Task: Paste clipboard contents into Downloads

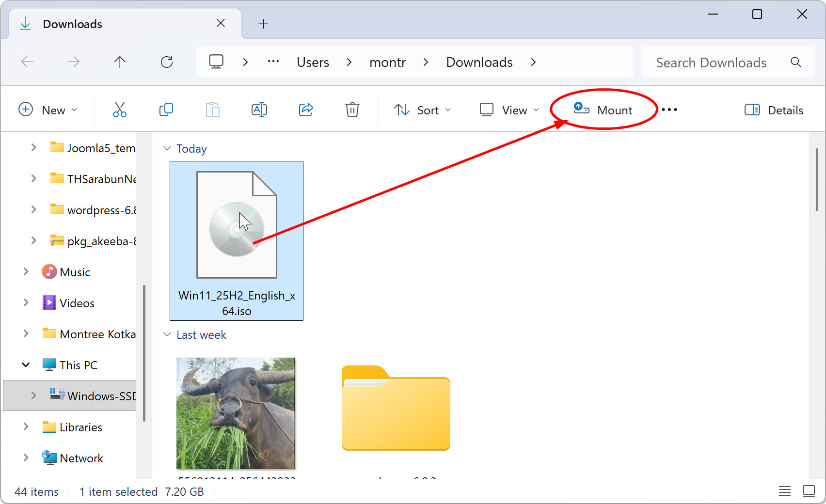Action: pyautogui.click(x=212, y=110)
